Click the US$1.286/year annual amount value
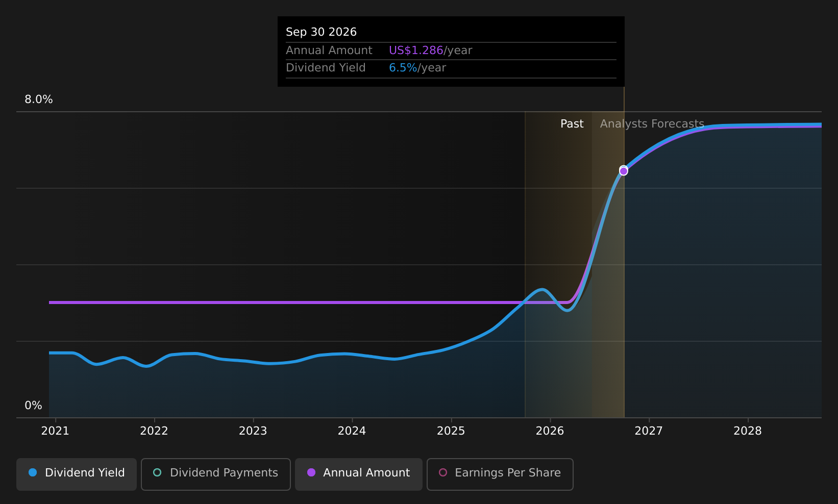Viewport: 838px width, 504px height. coord(430,51)
